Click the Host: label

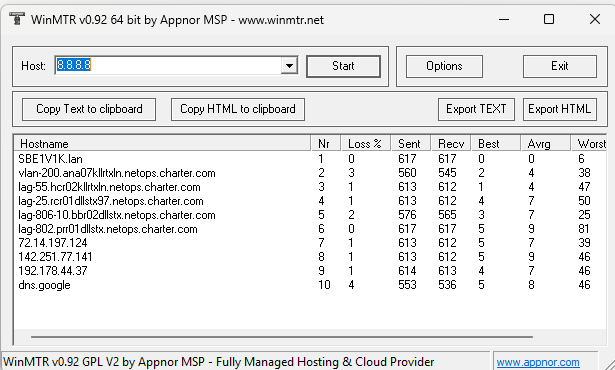click(x=33, y=66)
